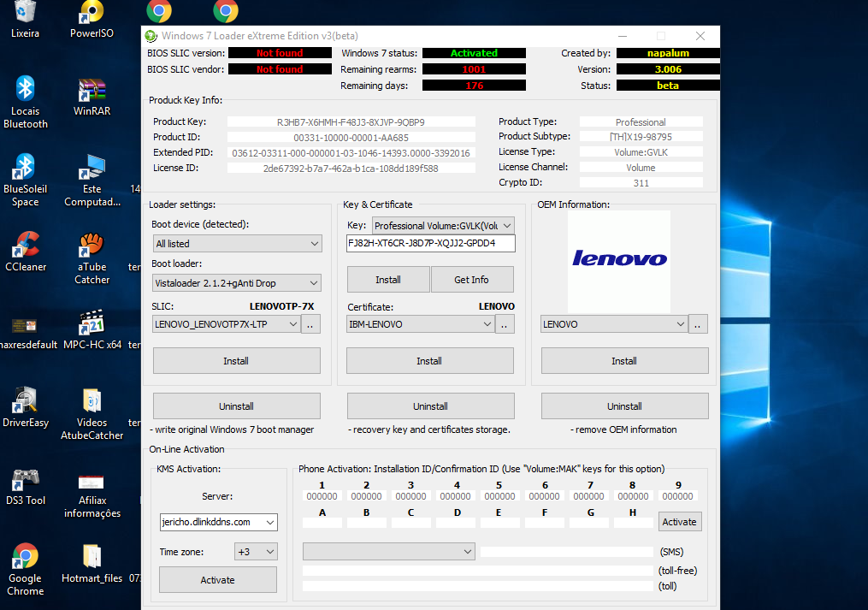Click the Version value 3.006

pos(668,69)
